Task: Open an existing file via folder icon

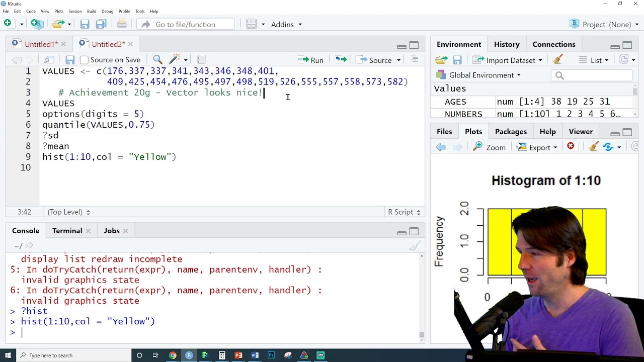Action: pos(58,24)
